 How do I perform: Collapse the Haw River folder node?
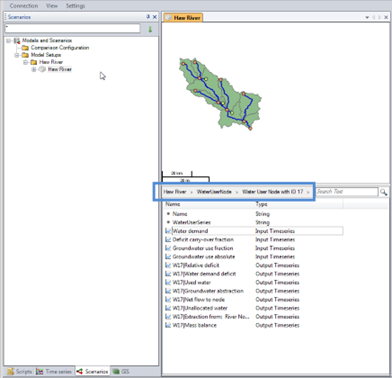click(25, 62)
